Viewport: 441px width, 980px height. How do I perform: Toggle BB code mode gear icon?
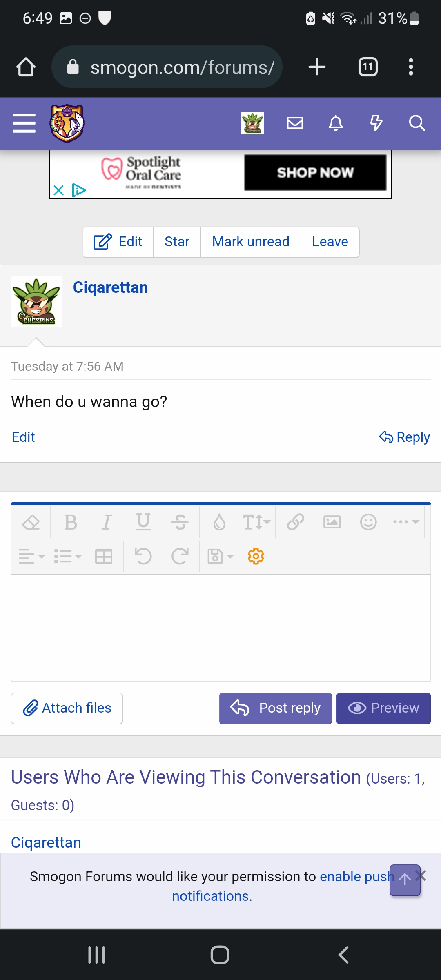[256, 556]
